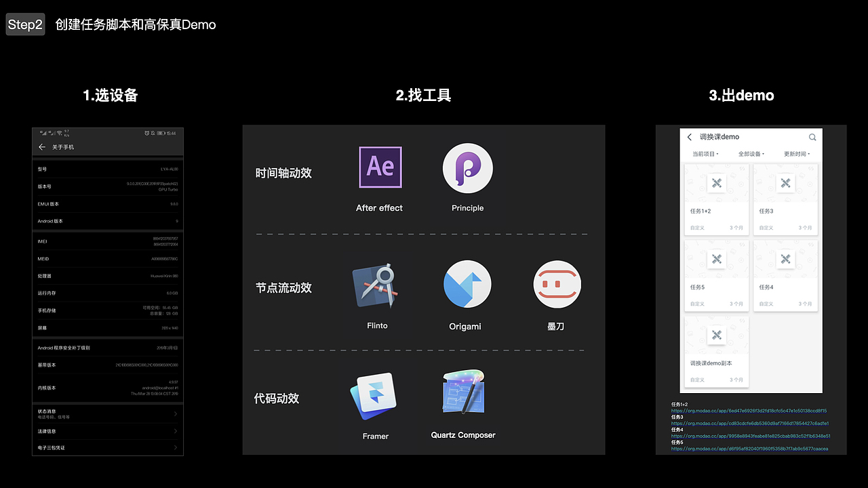Select the Android 版本 row
Viewport: 868px width, 488px height.
108,221
